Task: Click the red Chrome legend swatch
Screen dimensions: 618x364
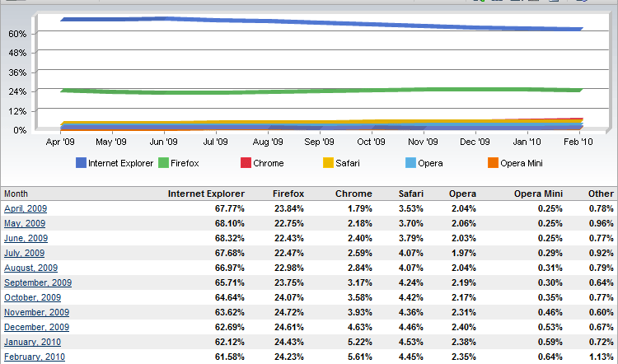Action: [246, 163]
